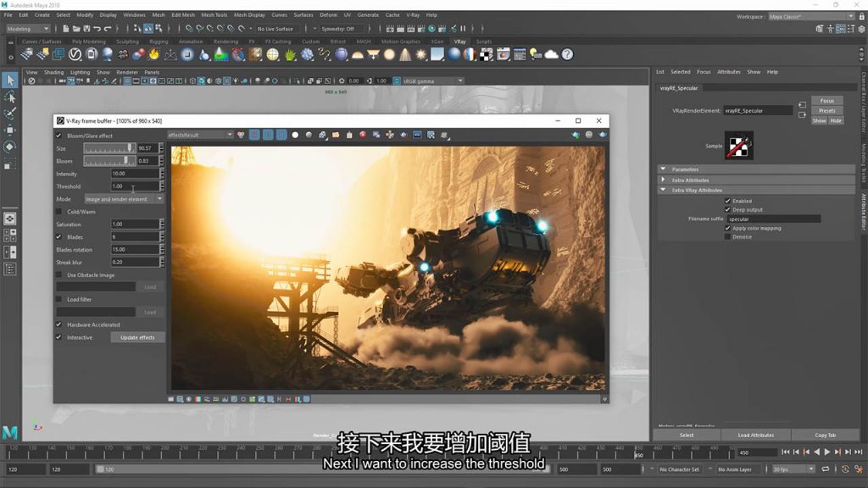Toggle blue channel in V-Ray frame buffer

tap(281, 135)
